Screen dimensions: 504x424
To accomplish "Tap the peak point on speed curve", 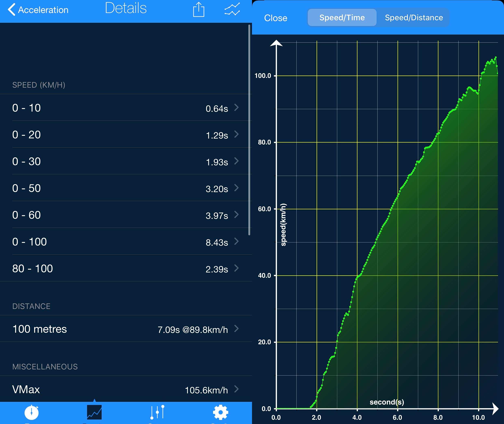I will (x=496, y=57).
